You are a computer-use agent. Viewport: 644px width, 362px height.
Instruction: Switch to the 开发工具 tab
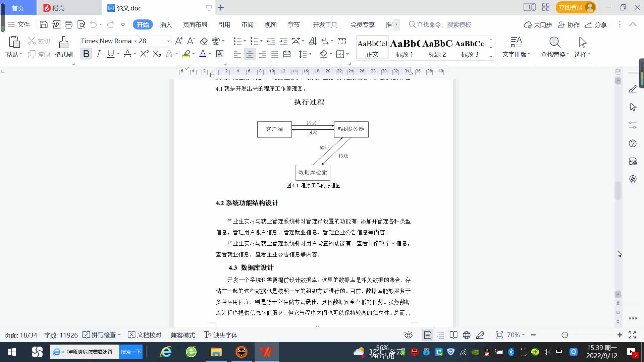(x=325, y=24)
